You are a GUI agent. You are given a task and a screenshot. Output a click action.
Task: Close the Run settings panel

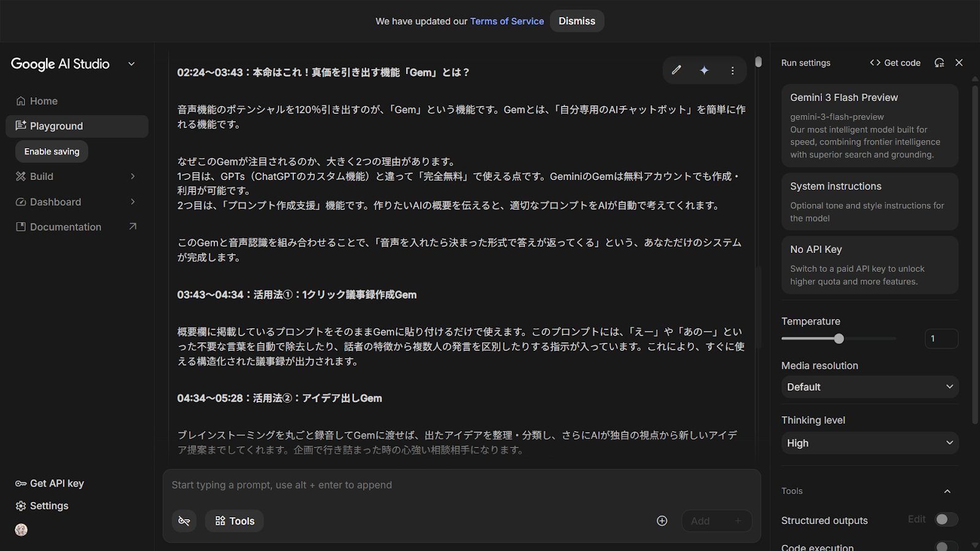[x=959, y=62]
